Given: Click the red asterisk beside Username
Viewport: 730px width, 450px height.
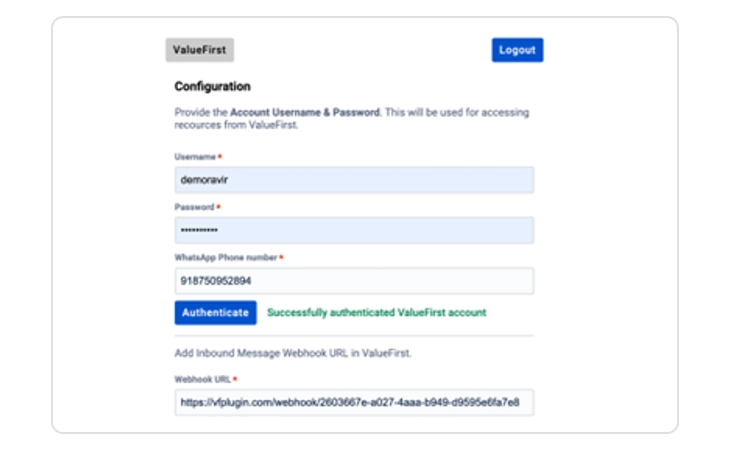Looking at the screenshot, I should (x=219, y=157).
